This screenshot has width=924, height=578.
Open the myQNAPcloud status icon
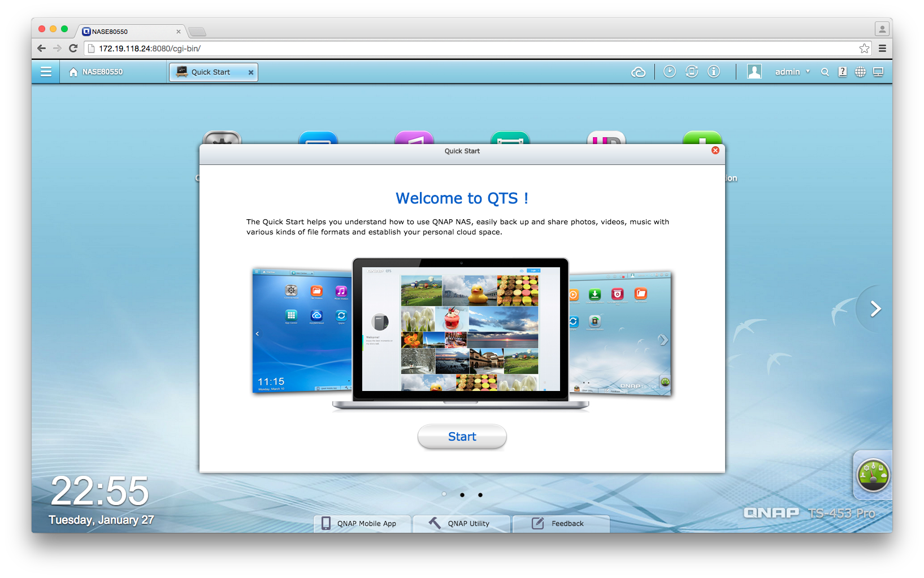[638, 72]
